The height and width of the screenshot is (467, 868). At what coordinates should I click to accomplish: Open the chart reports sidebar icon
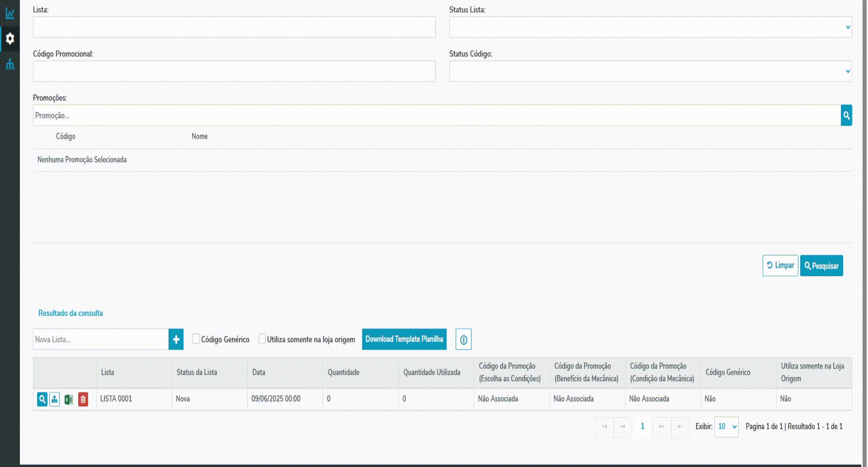[10, 14]
